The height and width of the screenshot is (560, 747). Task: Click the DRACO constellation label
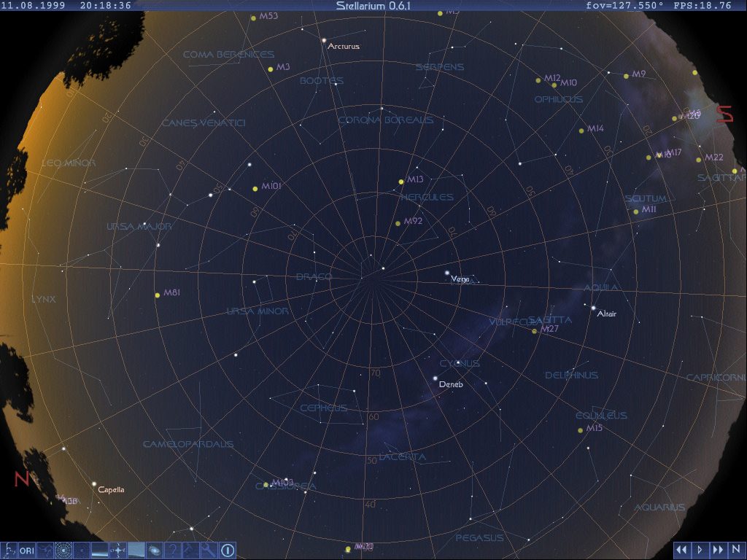314,276
